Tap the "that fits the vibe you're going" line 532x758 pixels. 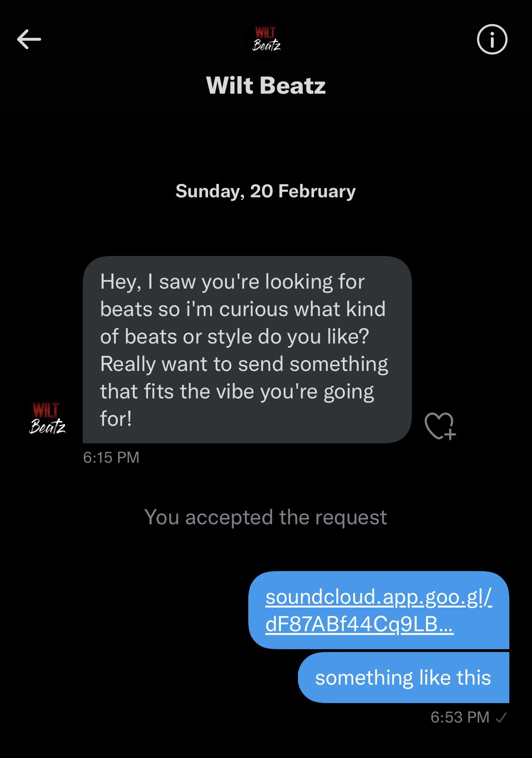point(237,392)
